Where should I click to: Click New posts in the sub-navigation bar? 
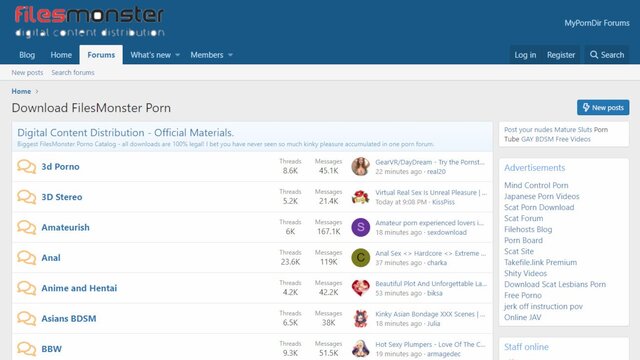click(27, 72)
